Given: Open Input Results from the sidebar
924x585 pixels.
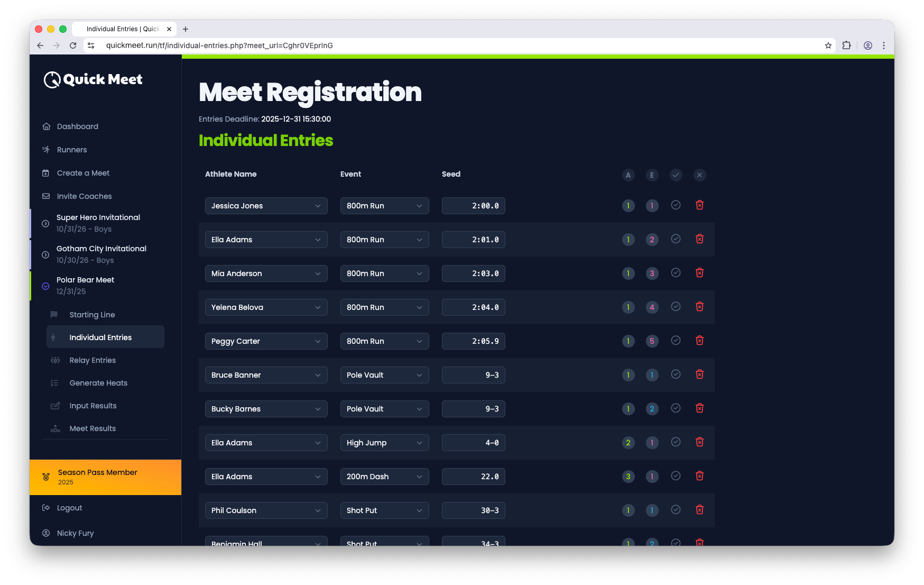Looking at the screenshot, I should [x=93, y=406].
